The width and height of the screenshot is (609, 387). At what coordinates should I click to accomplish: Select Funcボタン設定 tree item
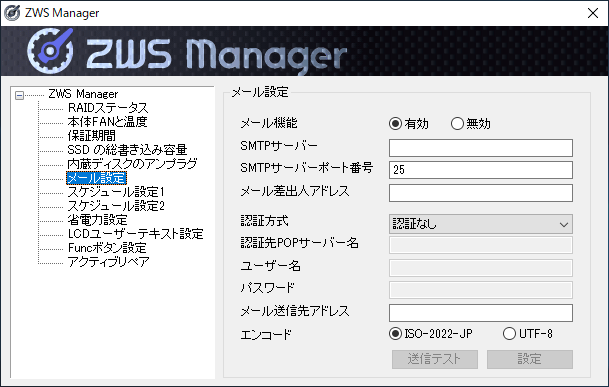107,248
